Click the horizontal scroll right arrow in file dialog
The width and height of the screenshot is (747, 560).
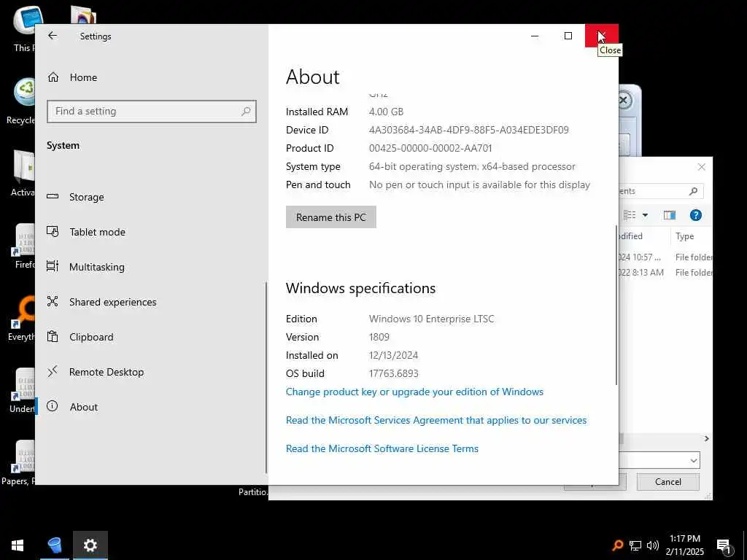pos(706,438)
